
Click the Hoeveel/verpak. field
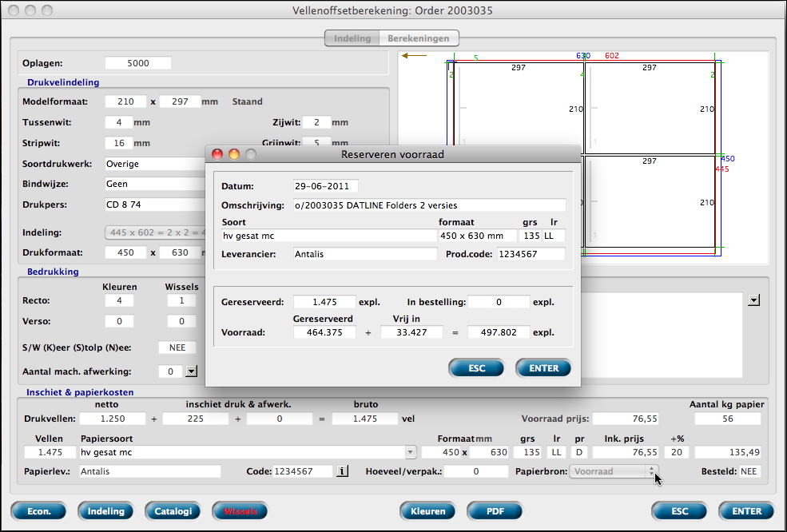pos(476,471)
